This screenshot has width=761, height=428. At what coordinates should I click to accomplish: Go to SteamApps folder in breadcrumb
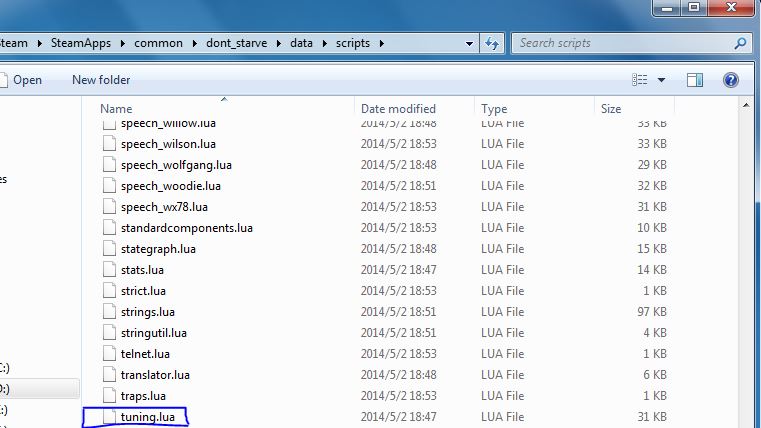point(81,43)
